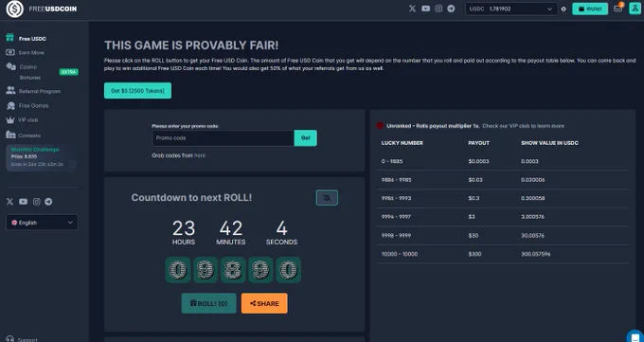Screen dimensions: 644x342
Task: Open Instagram link in the sidebar
Action: 37,202
